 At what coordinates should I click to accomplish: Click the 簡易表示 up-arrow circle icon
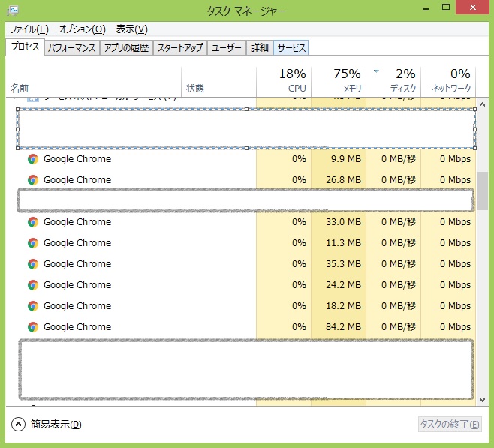coord(18,425)
